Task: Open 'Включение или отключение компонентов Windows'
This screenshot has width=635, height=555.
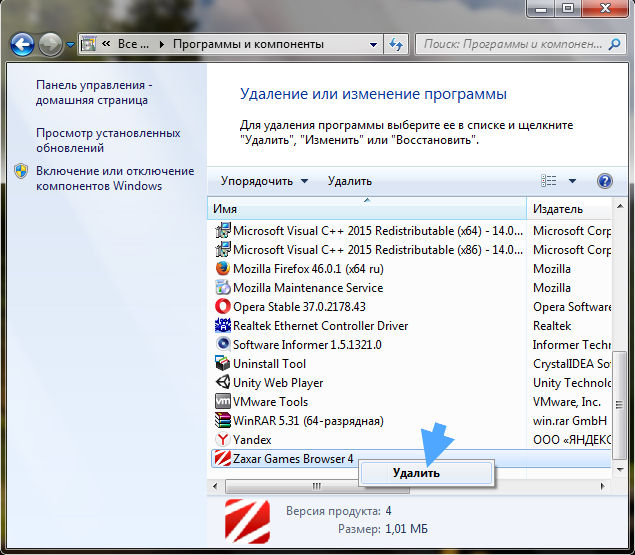Action: click(x=115, y=178)
